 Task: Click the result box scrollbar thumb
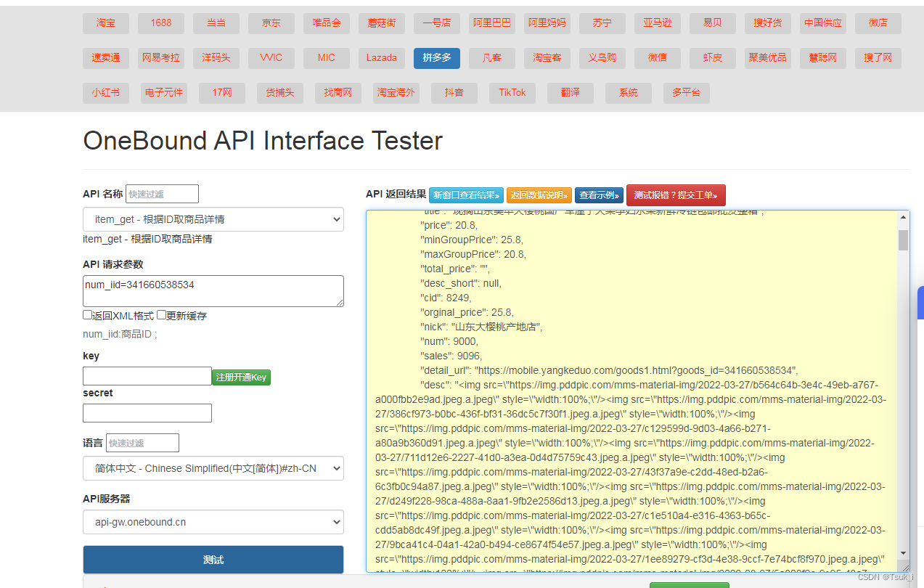pos(904,240)
